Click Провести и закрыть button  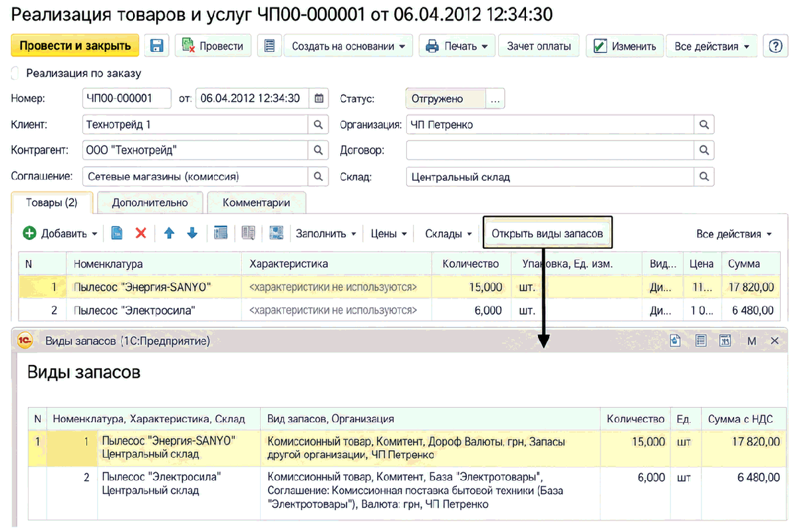click(x=75, y=46)
